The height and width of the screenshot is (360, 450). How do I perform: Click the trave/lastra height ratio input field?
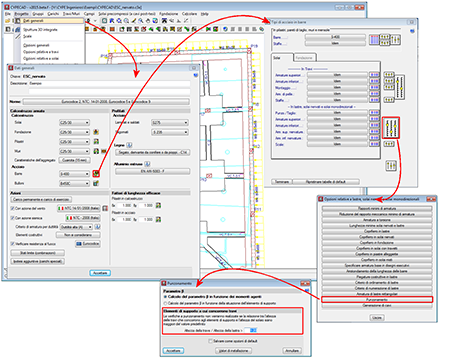[251, 330]
